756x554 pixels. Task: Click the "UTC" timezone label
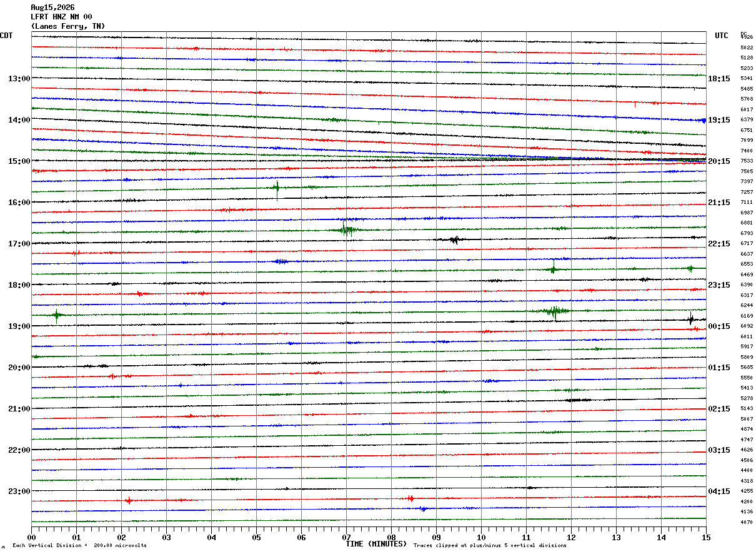(x=722, y=36)
